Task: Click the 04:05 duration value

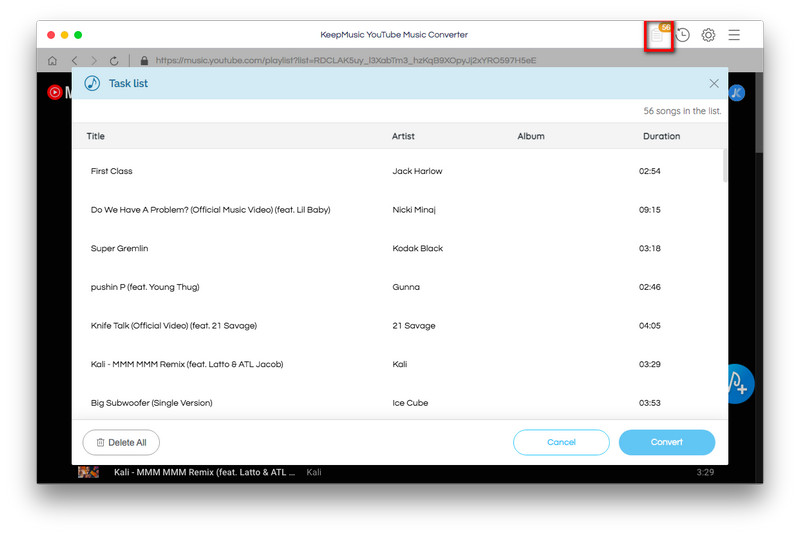Action: coord(649,326)
